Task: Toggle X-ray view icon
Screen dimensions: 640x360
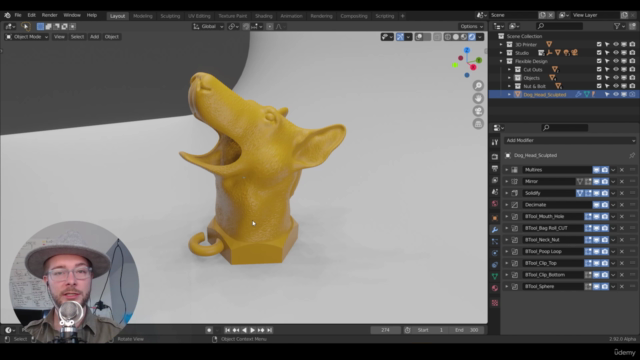Action: tap(437, 37)
